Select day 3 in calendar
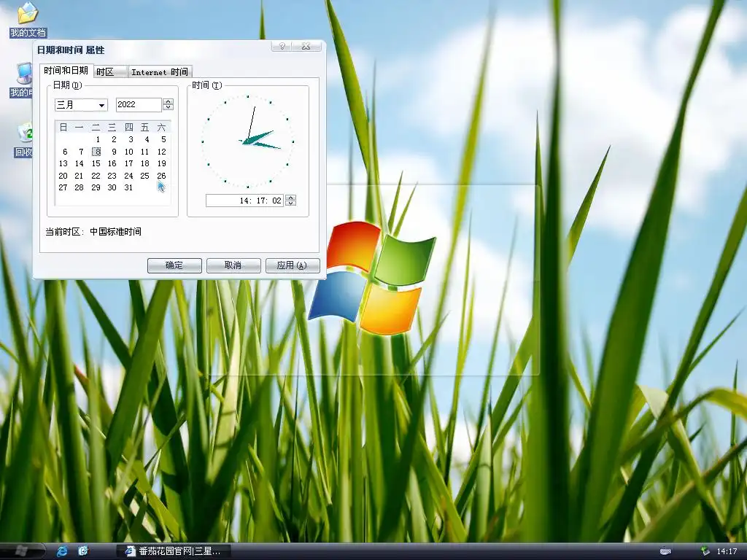Viewport: 747px width, 560px height. pos(131,139)
